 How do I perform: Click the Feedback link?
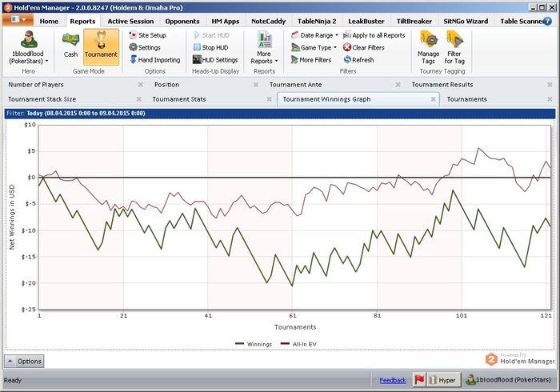coord(393,380)
